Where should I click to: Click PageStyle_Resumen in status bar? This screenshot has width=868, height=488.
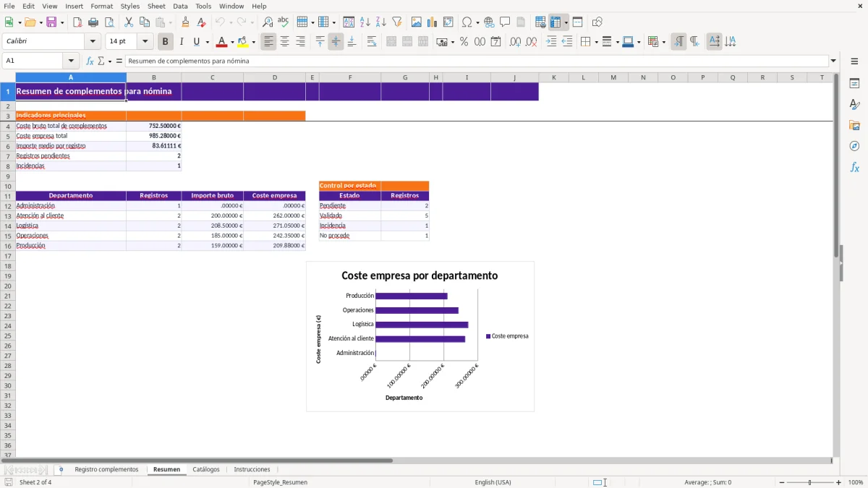point(280,482)
